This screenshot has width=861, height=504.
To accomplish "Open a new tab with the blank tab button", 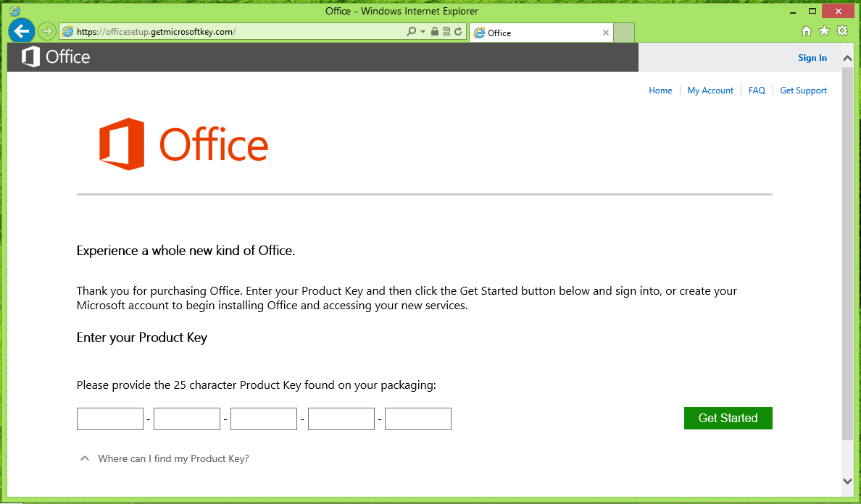I will coord(624,33).
